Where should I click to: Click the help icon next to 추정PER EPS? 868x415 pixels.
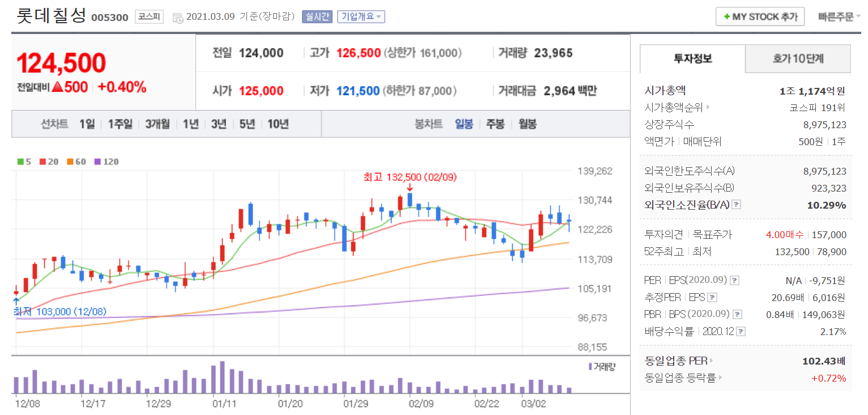(x=712, y=297)
